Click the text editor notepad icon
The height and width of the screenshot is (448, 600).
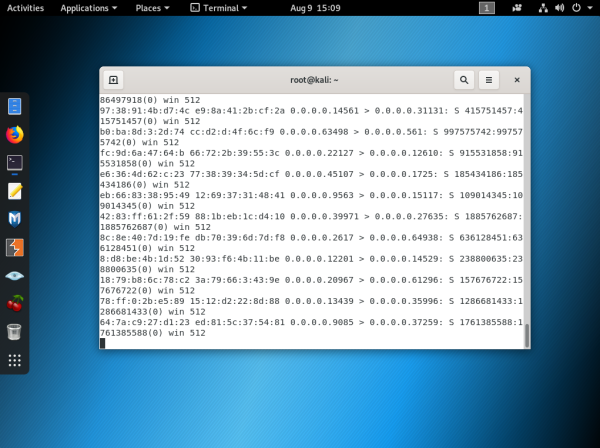point(14,190)
